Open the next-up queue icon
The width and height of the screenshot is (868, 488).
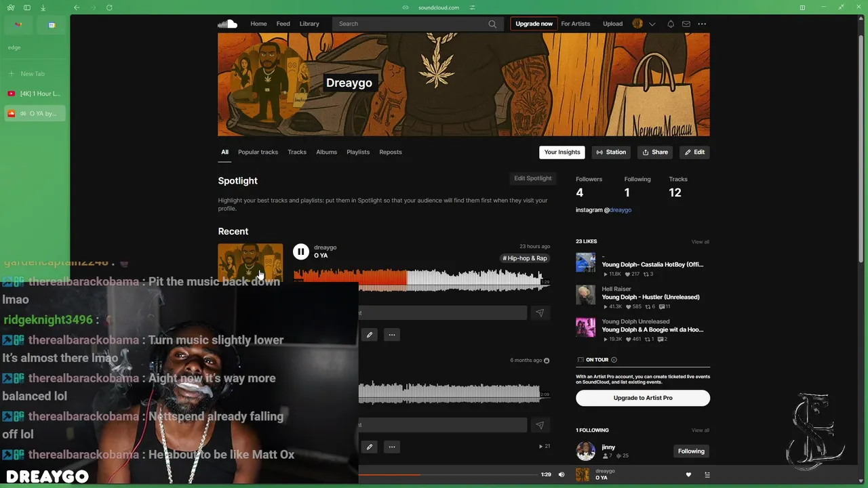coord(707,474)
